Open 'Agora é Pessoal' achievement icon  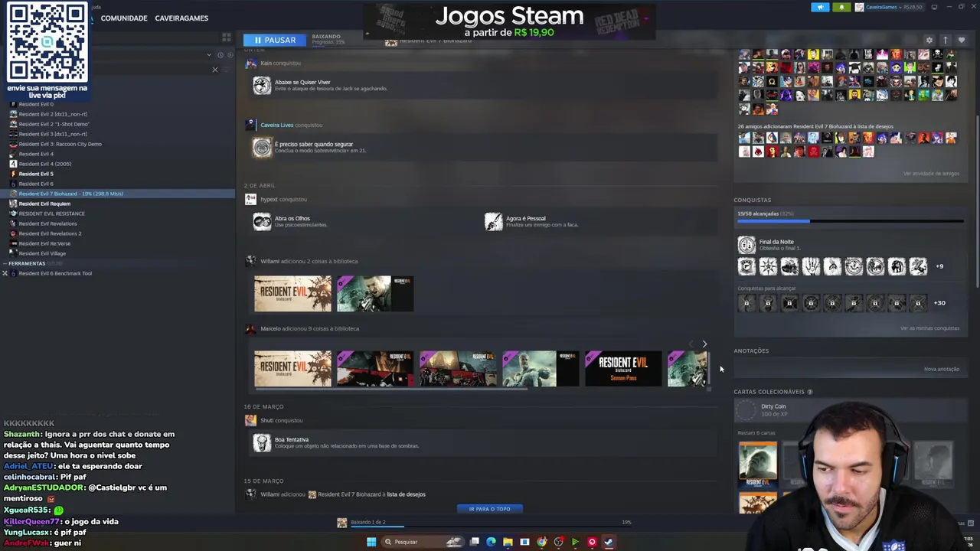(494, 221)
